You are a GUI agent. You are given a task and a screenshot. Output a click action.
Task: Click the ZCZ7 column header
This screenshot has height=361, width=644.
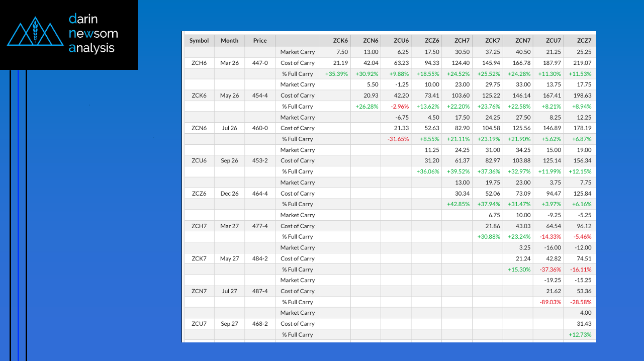pyautogui.click(x=583, y=41)
